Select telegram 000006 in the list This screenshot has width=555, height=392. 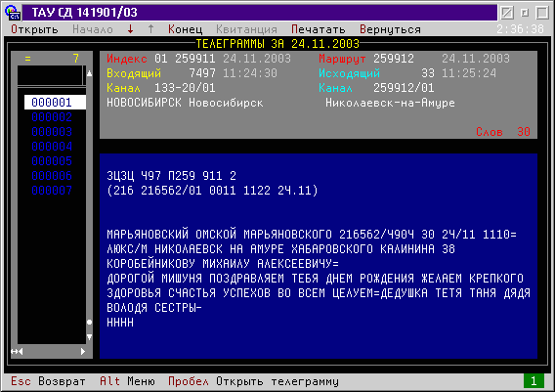pos(52,176)
